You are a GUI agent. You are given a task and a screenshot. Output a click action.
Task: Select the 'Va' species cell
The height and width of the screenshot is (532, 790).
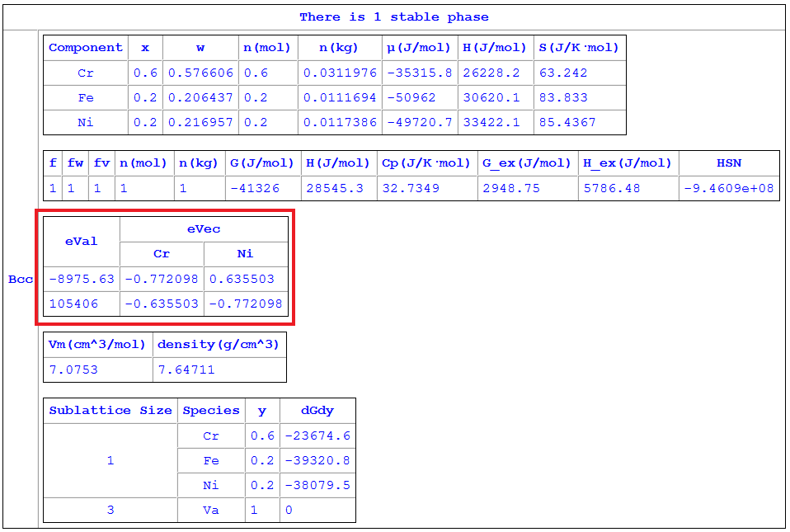click(x=211, y=510)
